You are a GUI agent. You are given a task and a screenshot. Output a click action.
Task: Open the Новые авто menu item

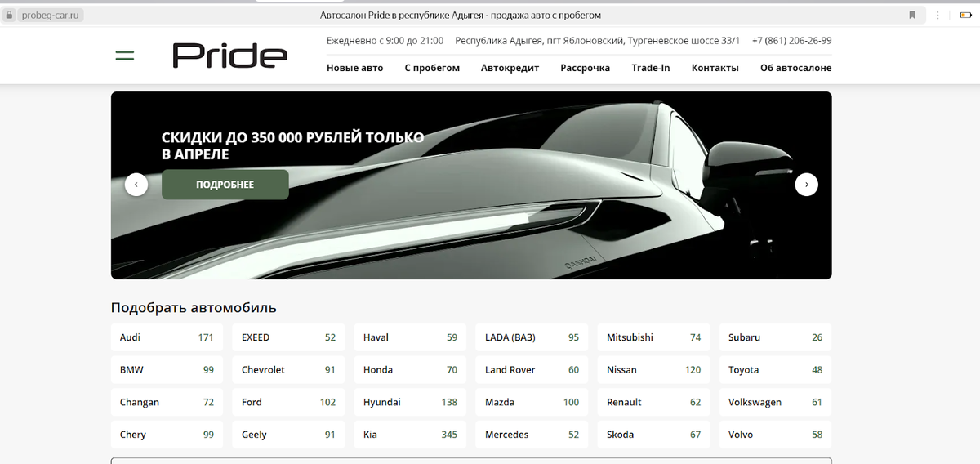pyautogui.click(x=354, y=68)
